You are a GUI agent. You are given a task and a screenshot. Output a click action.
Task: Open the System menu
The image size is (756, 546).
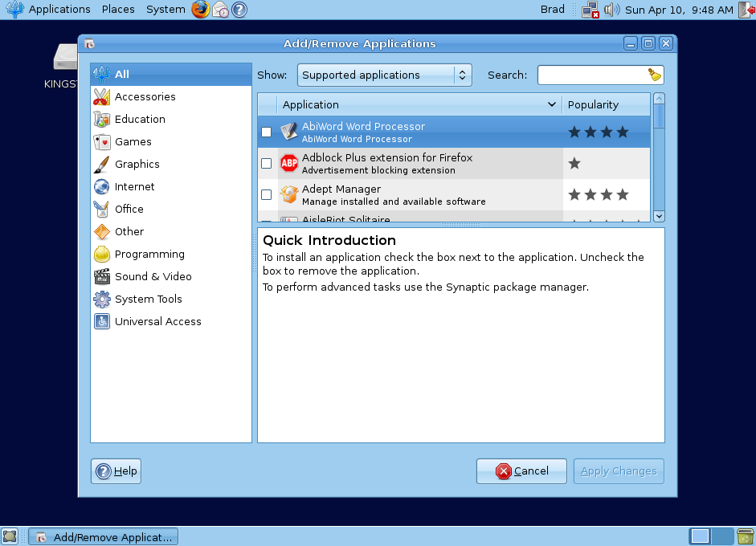166,9
